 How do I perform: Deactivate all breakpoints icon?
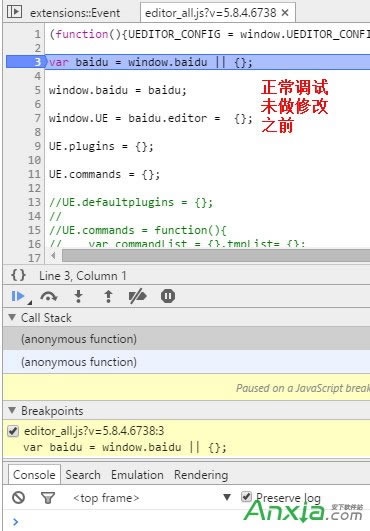tap(137, 296)
